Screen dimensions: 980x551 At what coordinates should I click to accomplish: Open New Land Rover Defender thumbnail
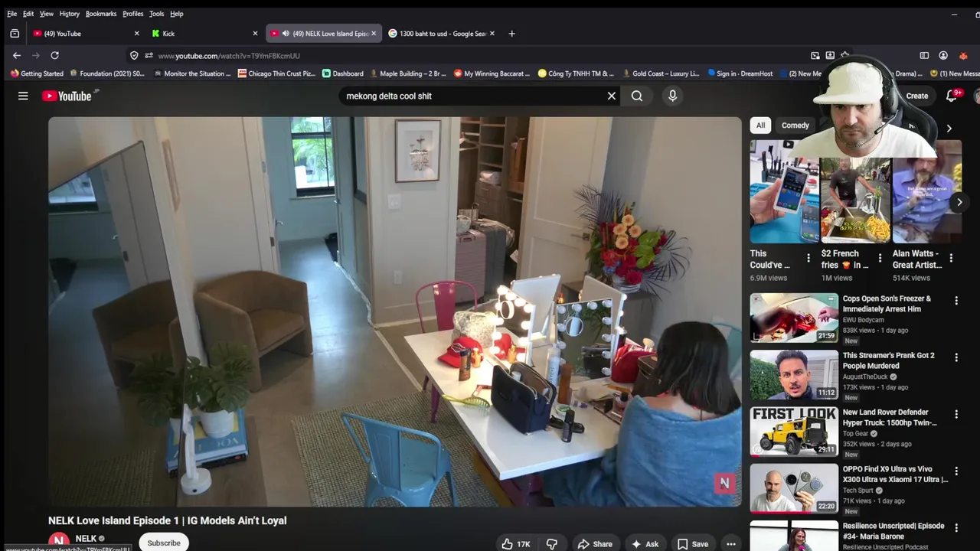click(794, 431)
